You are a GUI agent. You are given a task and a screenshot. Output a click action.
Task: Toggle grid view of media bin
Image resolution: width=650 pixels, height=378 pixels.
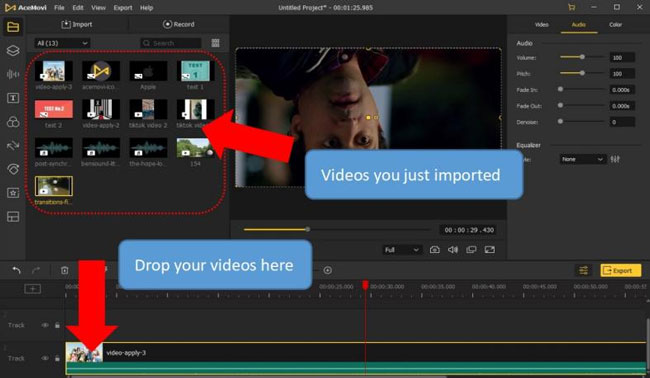click(x=216, y=43)
